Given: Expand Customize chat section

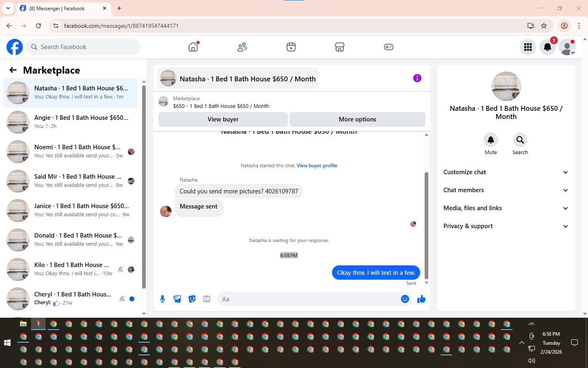Looking at the screenshot, I should pos(506,172).
